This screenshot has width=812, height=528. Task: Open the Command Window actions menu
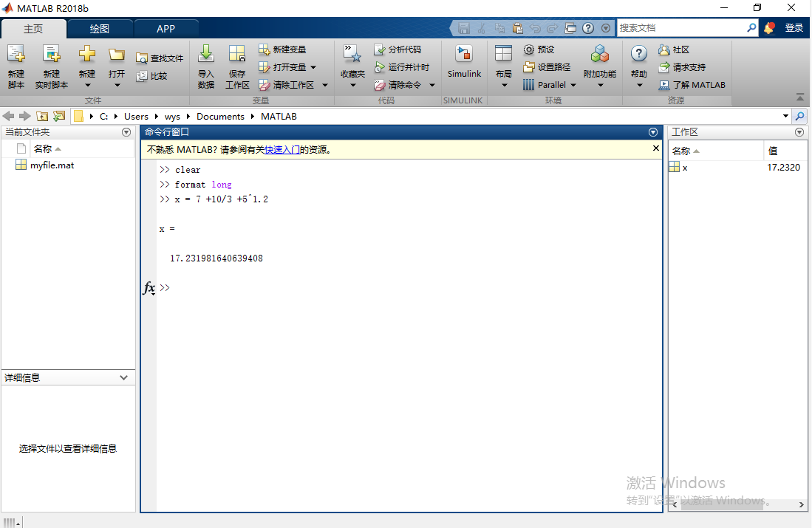point(653,132)
